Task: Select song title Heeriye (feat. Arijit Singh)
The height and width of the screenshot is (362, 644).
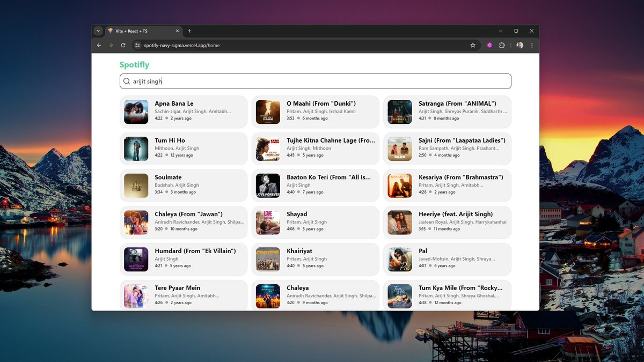Action: tap(456, 214)
